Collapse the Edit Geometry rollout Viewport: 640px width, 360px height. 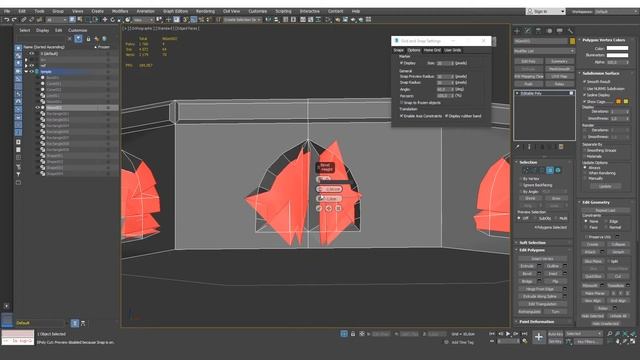606,202
